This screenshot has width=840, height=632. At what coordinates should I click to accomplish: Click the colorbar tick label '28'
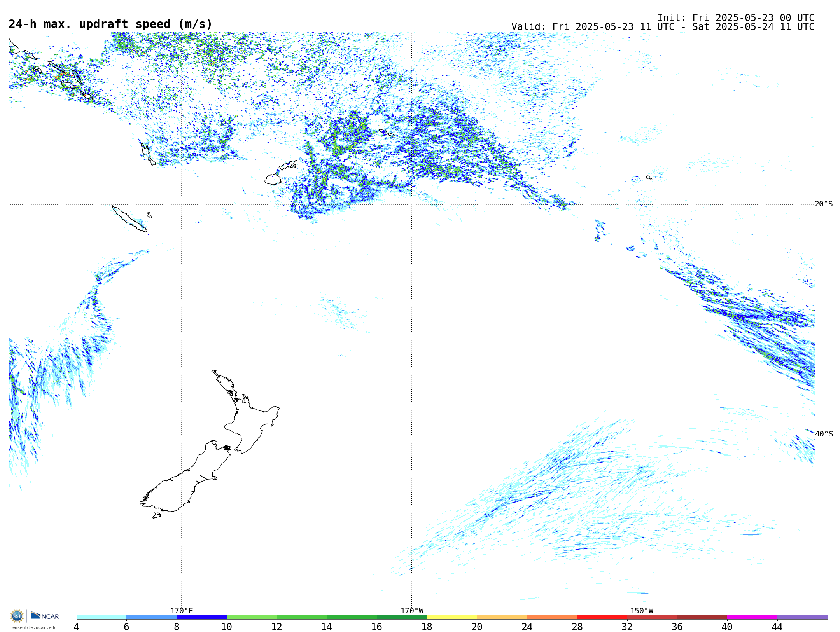[x=577, y=627]
